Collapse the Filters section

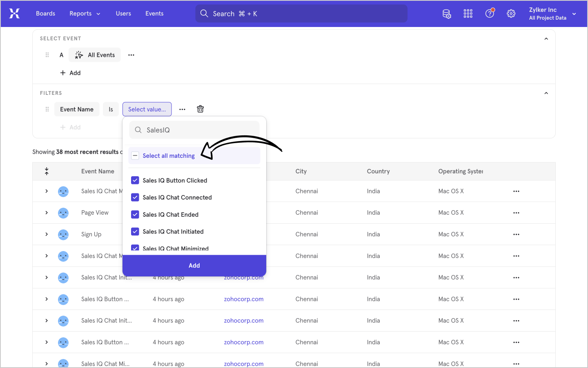point(546,93)
